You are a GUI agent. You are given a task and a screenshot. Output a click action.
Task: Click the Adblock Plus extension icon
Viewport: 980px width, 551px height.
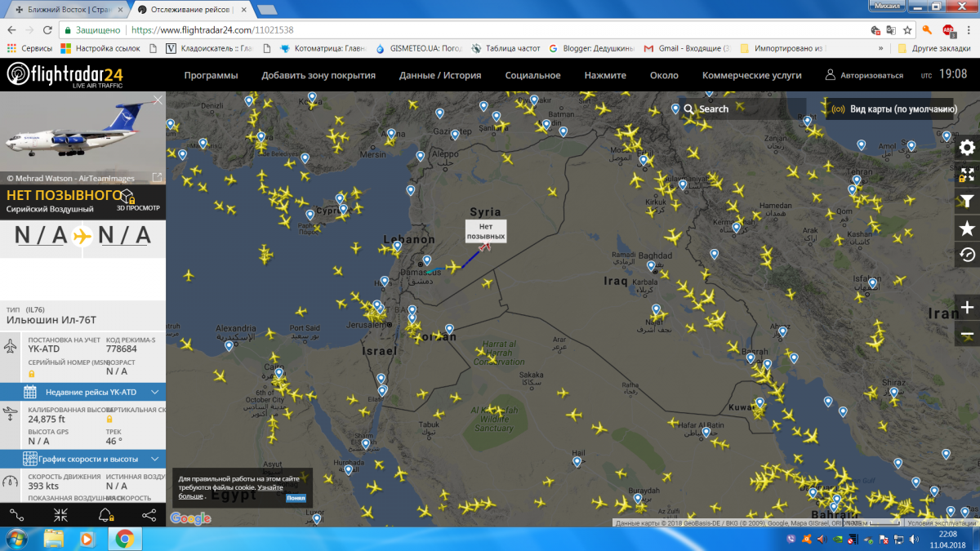pyautogui.click(x=948, y=30)
